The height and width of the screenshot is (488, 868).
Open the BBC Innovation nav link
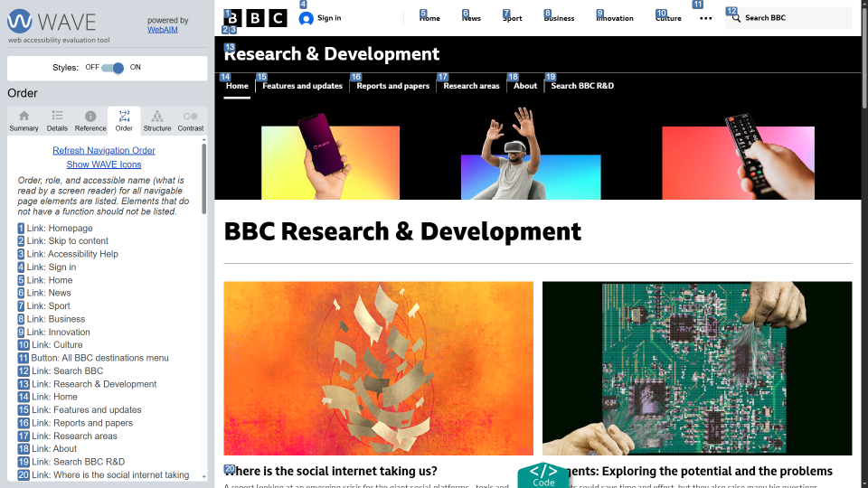[615, 18]
